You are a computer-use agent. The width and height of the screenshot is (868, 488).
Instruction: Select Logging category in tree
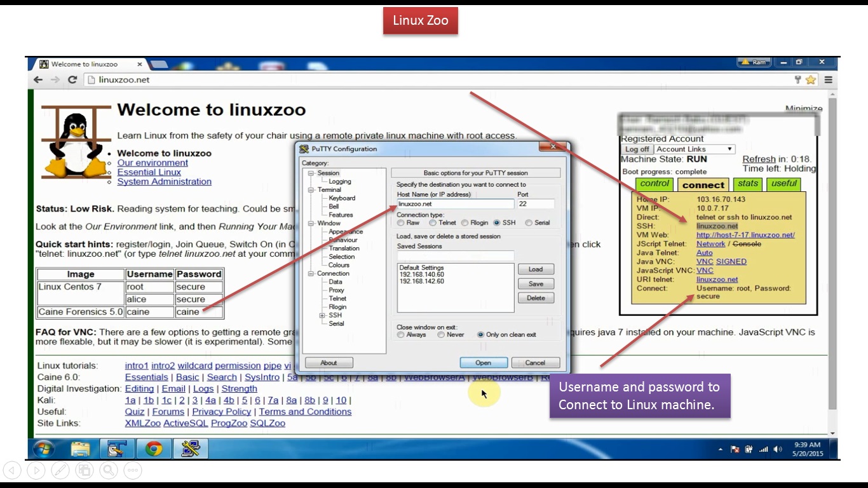[340, 181]
